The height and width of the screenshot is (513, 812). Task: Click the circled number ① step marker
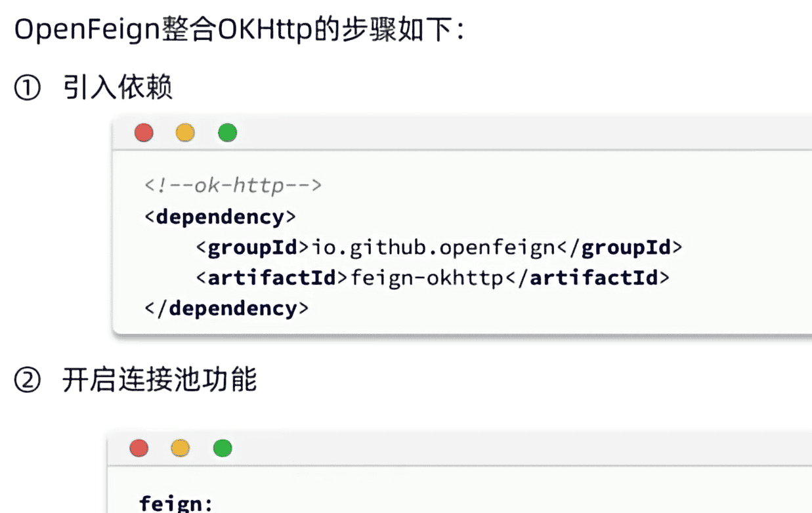coord(28,88)
